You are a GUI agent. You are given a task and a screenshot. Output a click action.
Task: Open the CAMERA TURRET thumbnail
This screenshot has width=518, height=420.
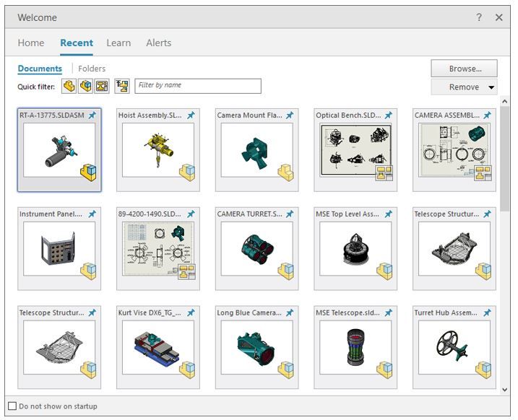(x=256, y=250)
